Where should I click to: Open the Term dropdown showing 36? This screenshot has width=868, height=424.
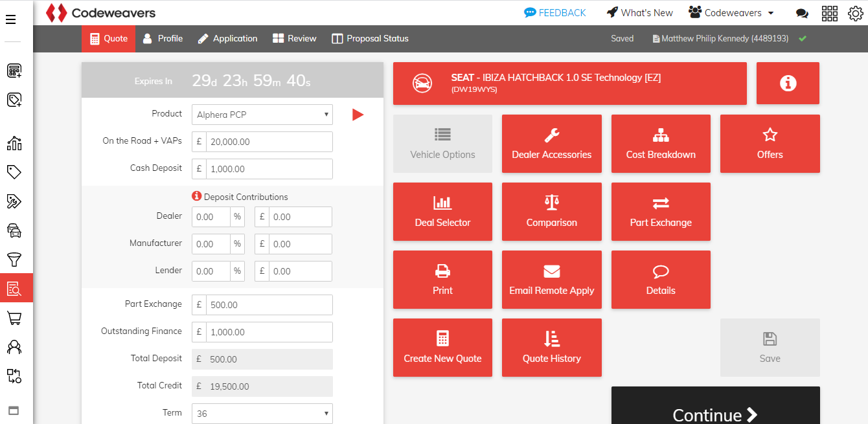(x=262, y=414)
